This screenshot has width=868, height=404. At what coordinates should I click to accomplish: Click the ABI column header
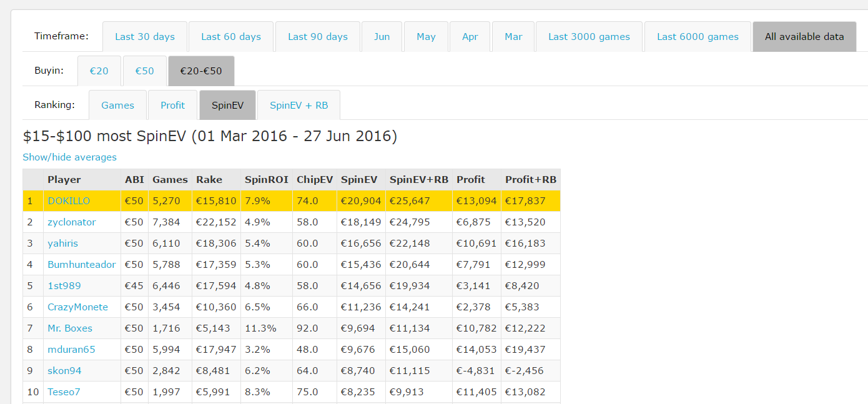point(134,180)
